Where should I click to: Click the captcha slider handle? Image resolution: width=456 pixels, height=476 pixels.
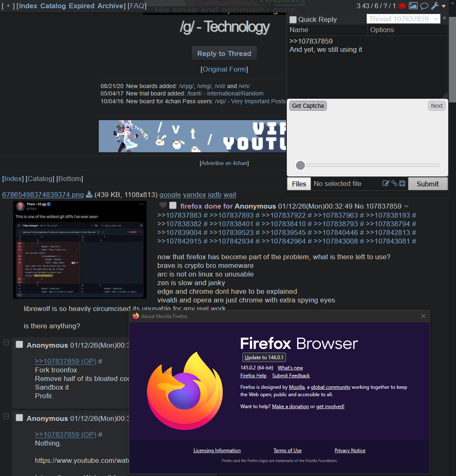click(x=300, y=165)
